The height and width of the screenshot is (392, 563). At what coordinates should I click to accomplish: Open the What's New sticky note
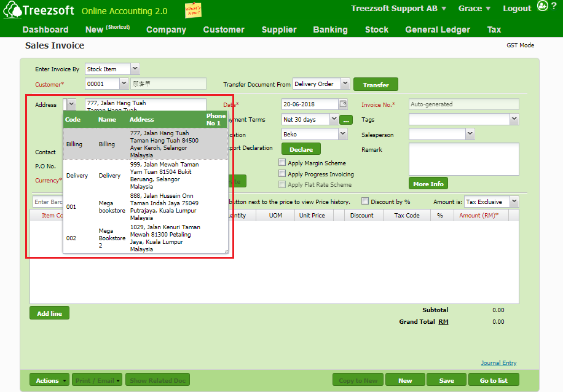tap(193, 10)
